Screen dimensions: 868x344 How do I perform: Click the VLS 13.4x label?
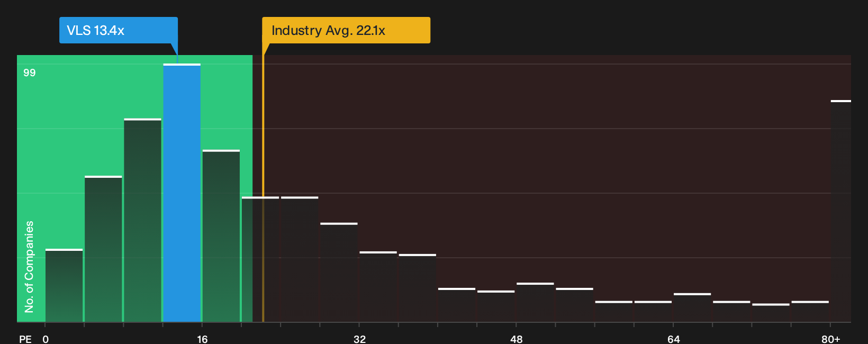(118, 30)
